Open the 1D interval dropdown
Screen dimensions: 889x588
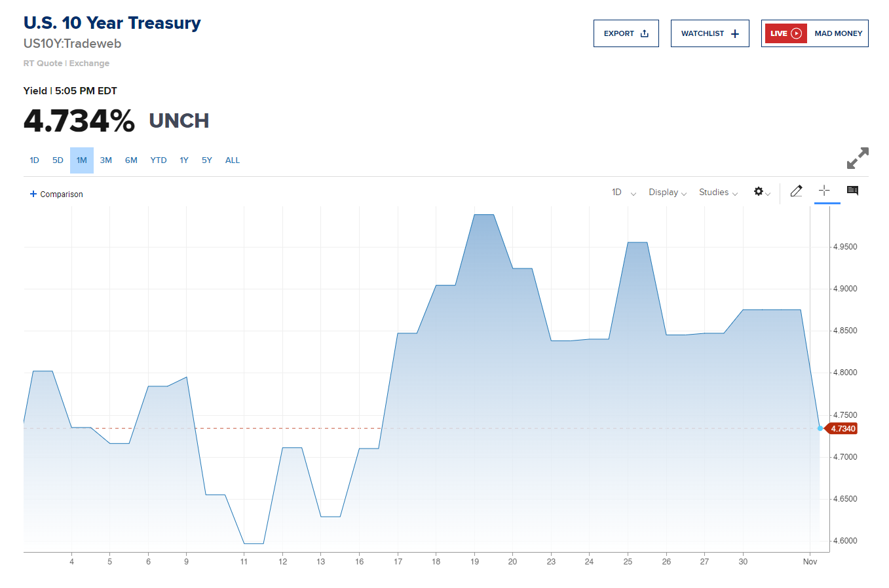pyautogui.click(x=624, y=193)
